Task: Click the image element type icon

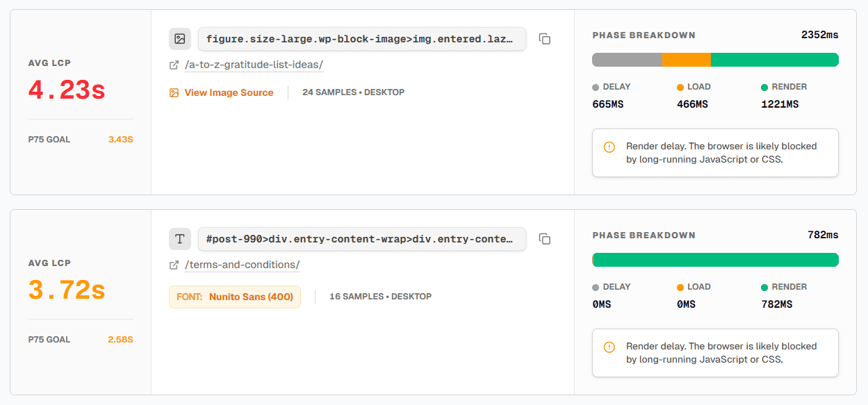Action: click(180, 39)
